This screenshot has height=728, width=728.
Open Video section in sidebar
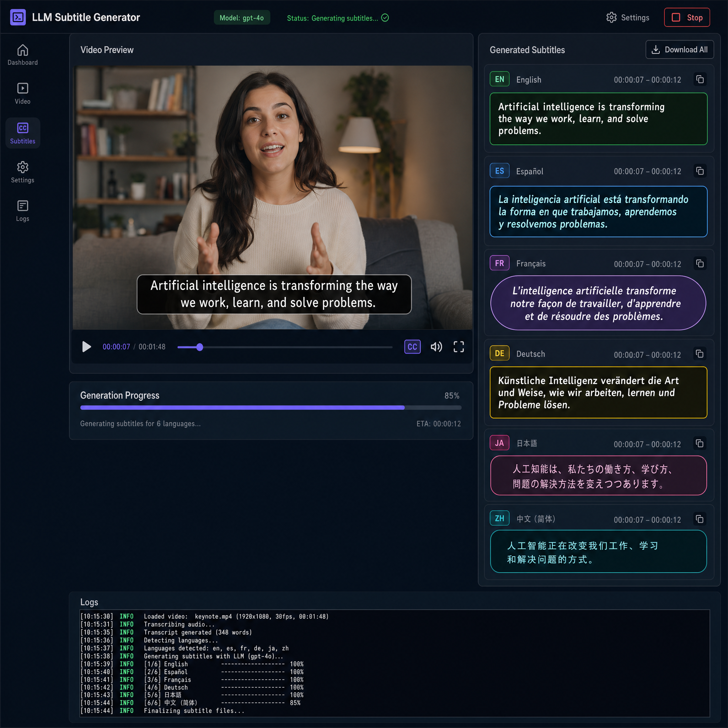pos(23,93)
